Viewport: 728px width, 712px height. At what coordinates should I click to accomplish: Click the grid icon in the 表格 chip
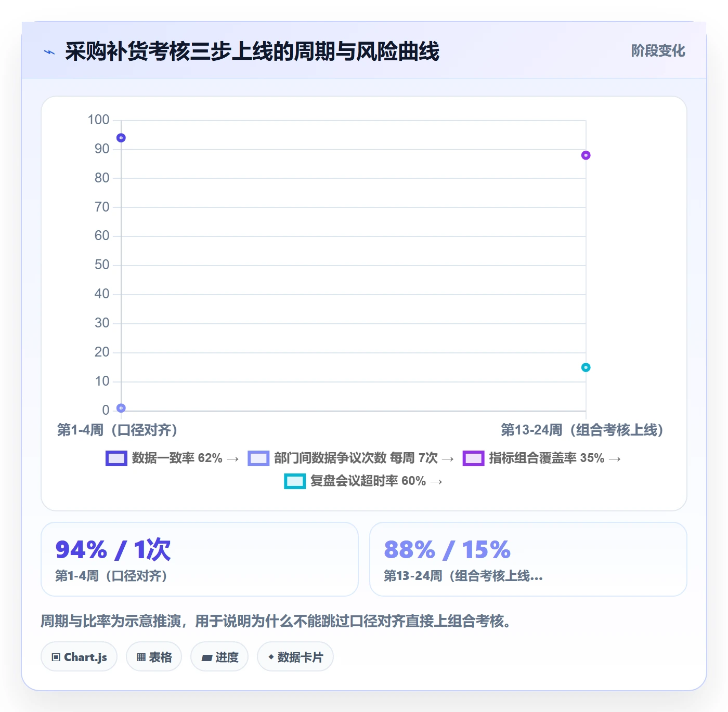141,657
